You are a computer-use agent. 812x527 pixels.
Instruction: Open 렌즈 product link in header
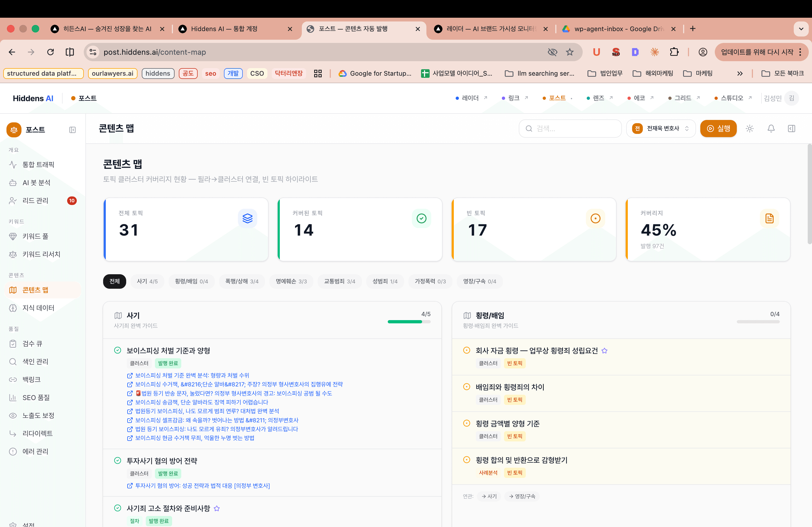pos(599,98)
